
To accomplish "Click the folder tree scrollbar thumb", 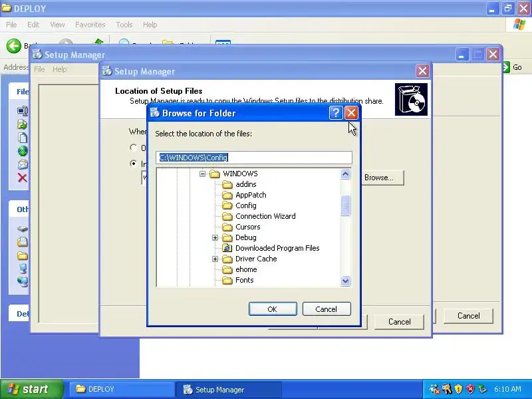I will (x=345, y=205).
